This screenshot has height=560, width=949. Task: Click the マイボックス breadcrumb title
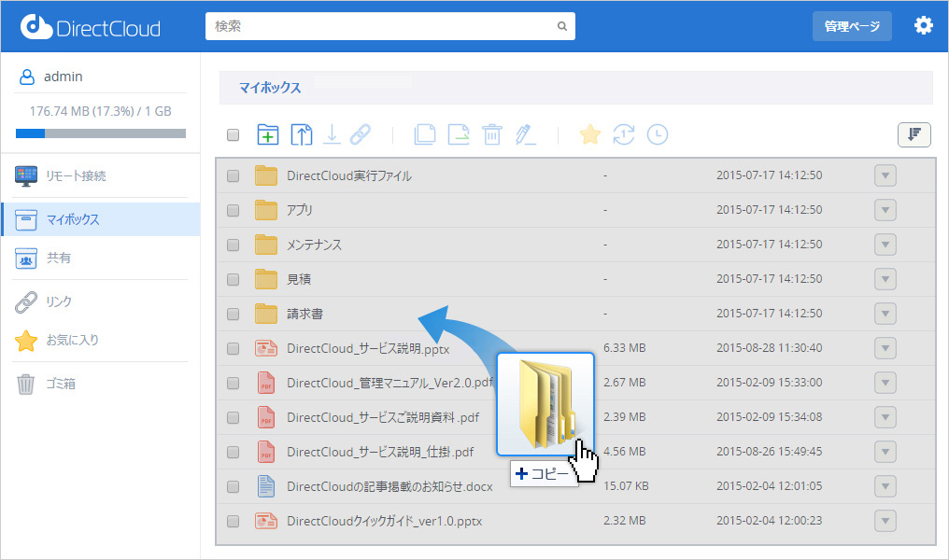270,88
